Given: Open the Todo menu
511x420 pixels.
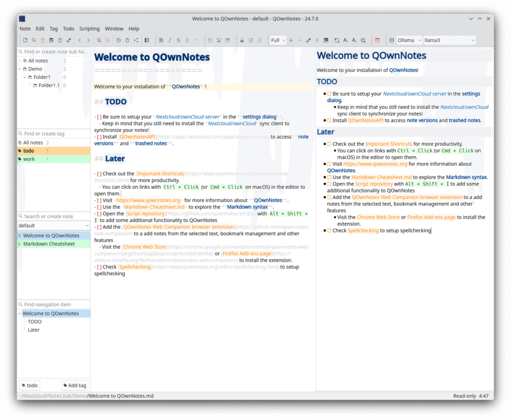Looking at the screenshot, I should [68, 29].
